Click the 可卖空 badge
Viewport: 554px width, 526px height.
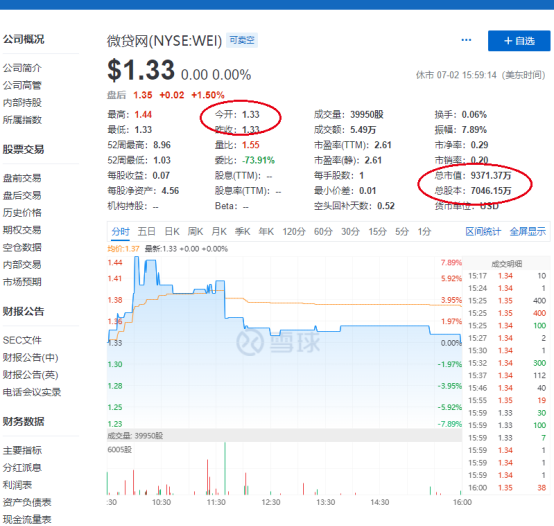242,40
